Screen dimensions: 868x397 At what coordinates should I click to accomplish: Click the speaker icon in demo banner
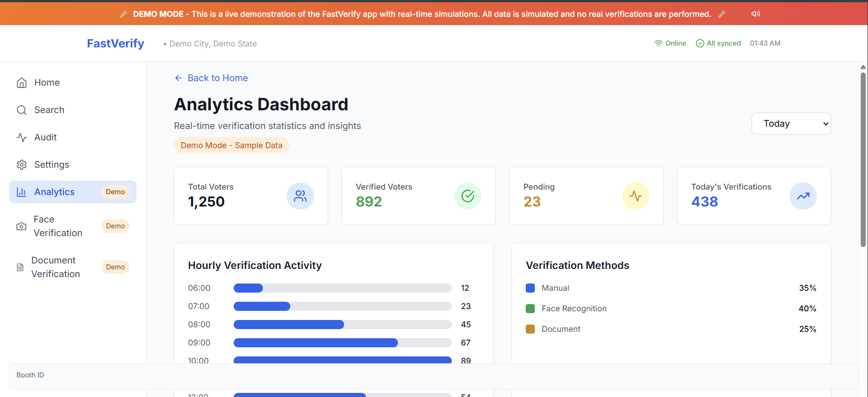click(756, 14)
